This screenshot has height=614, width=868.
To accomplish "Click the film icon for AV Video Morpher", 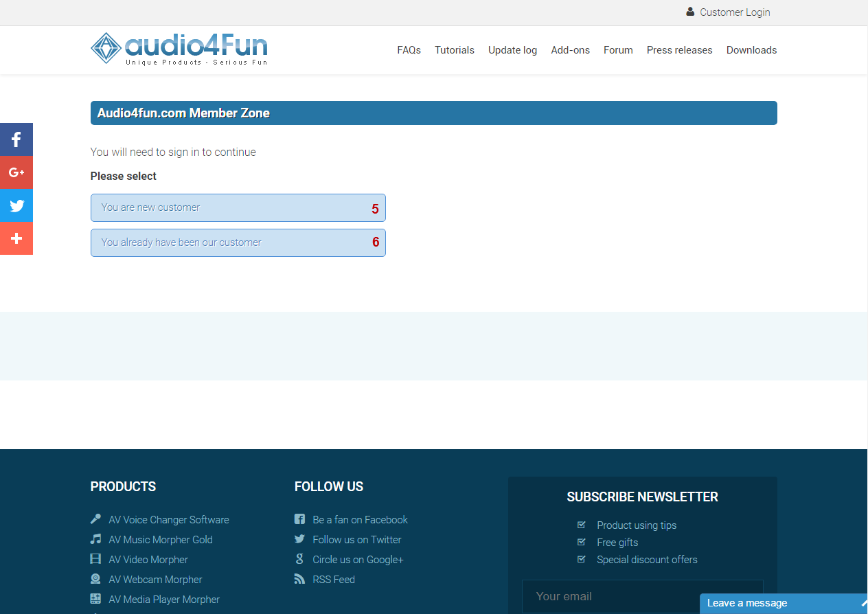I will [x=95, y=559].
